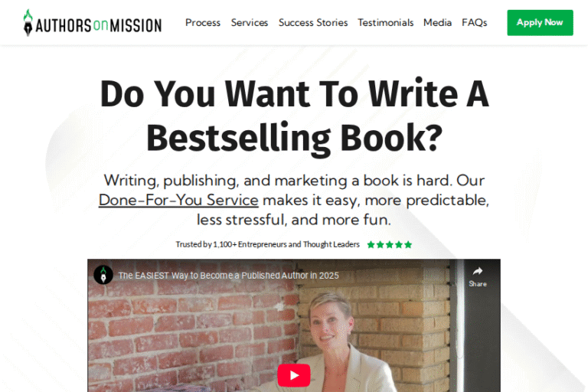Click the last green rating star
The height and width of the screenshot is (392, 588).
point(408,244)
